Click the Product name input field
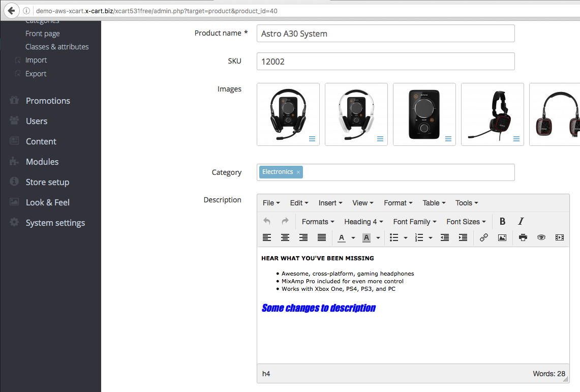Screen dimensions: 580x392 click(385, 33)
